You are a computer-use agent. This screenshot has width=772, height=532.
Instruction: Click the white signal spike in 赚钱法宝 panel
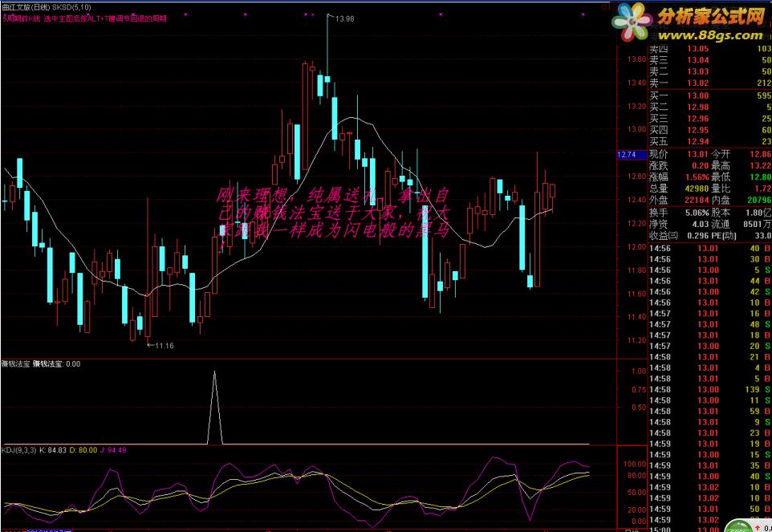pos(214,408)
